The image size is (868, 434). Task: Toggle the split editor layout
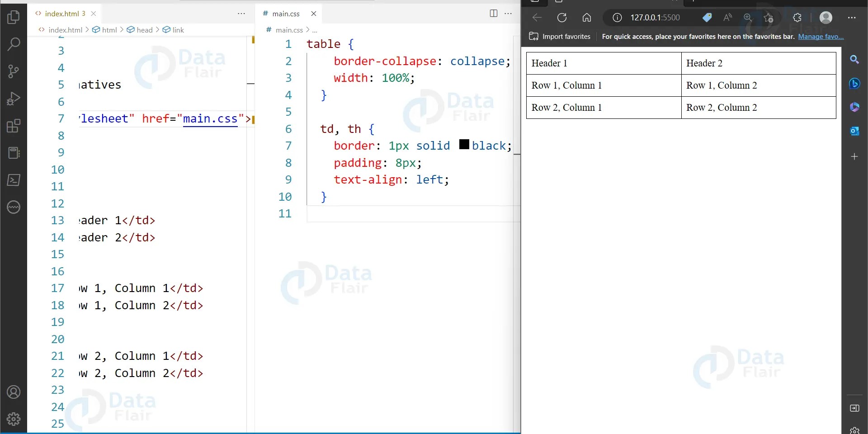(x=493, y=14)
